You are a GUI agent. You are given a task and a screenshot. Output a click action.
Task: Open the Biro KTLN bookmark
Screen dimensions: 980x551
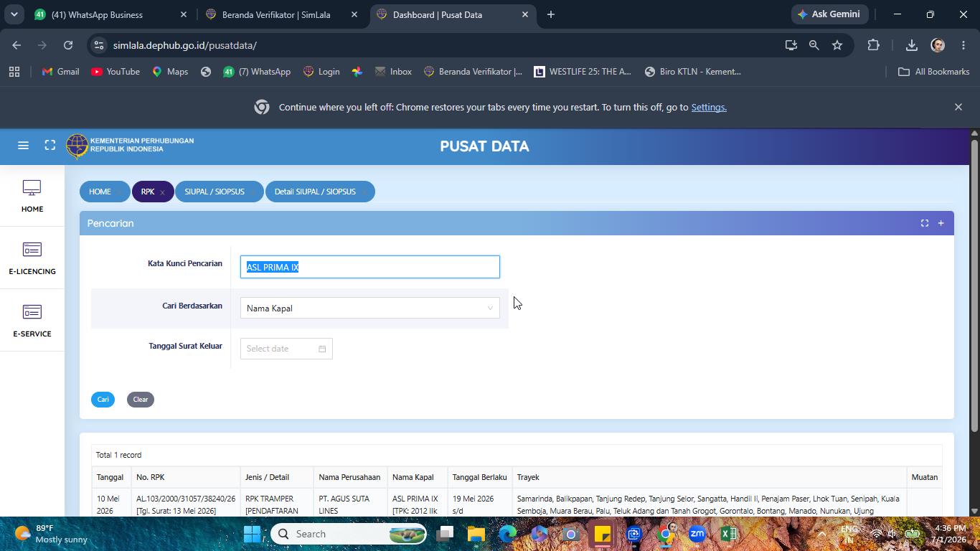[x=693, y=72]
